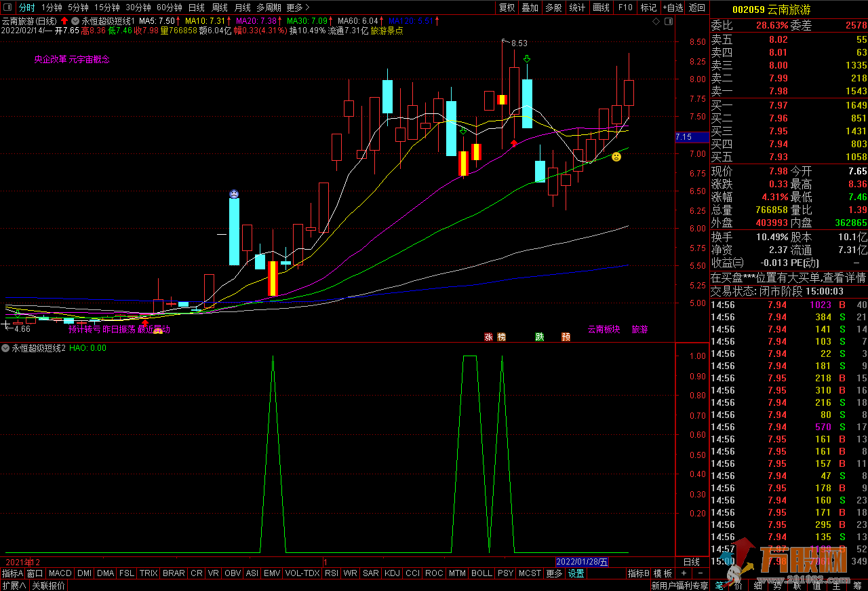
Task: Expand the 更多 > periods menu at top
Action: pos(298,7)
